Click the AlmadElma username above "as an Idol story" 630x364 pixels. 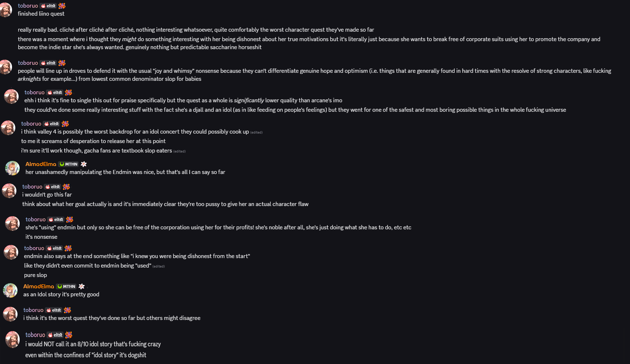[39, 286]
